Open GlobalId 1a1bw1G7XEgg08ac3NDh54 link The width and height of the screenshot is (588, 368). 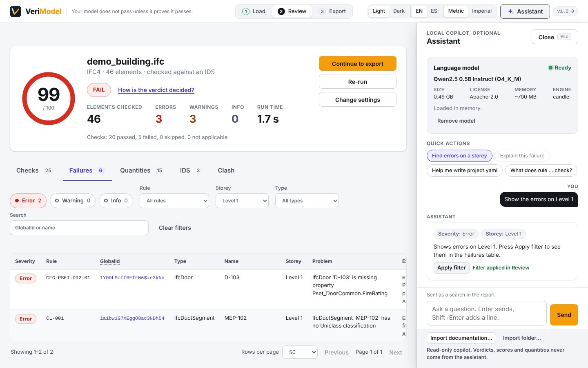pyautogui.click(x=132, y=318)
